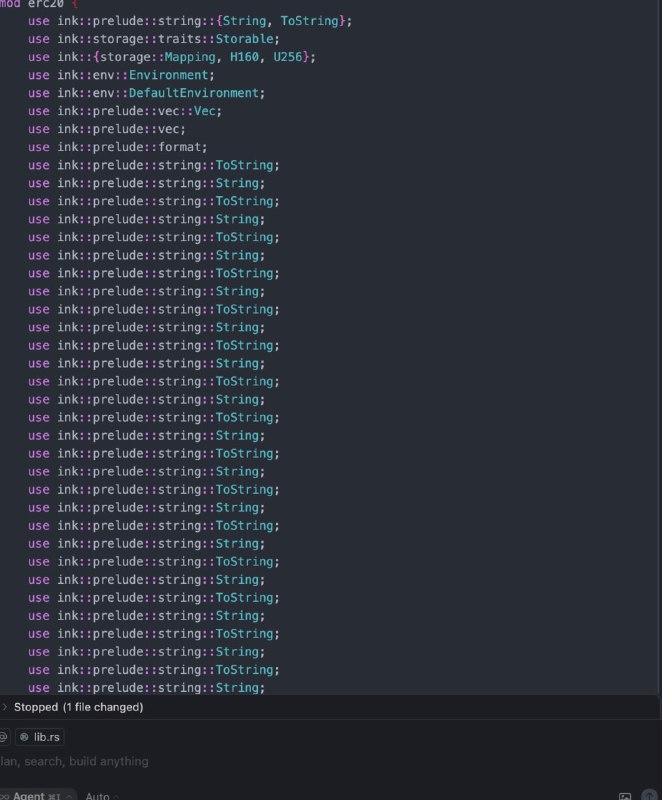Open the Agent mode dropdown
This screenshot has height=800, width=662.
tap(38, 795)
